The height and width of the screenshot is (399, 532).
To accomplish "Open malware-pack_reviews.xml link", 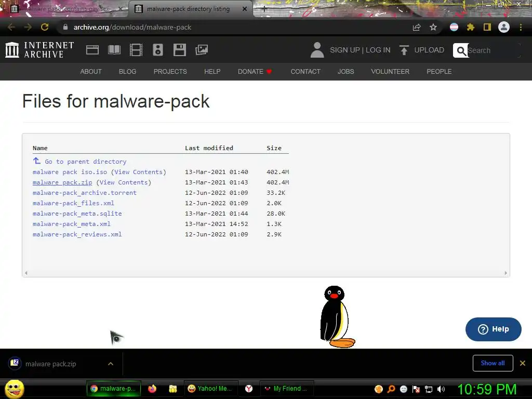I will click(77, 234).
